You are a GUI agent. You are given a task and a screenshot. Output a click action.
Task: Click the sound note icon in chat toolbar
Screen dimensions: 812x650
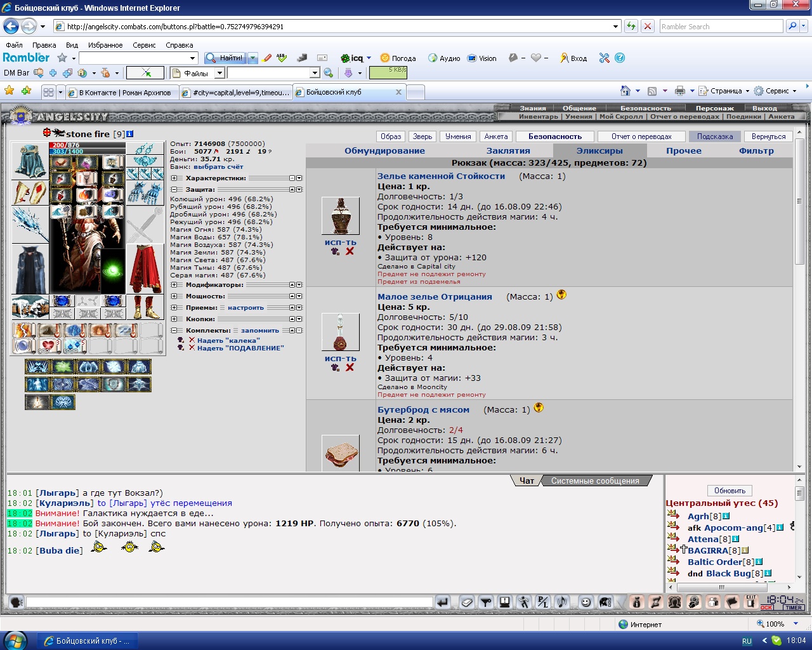(x=561, y=602)
